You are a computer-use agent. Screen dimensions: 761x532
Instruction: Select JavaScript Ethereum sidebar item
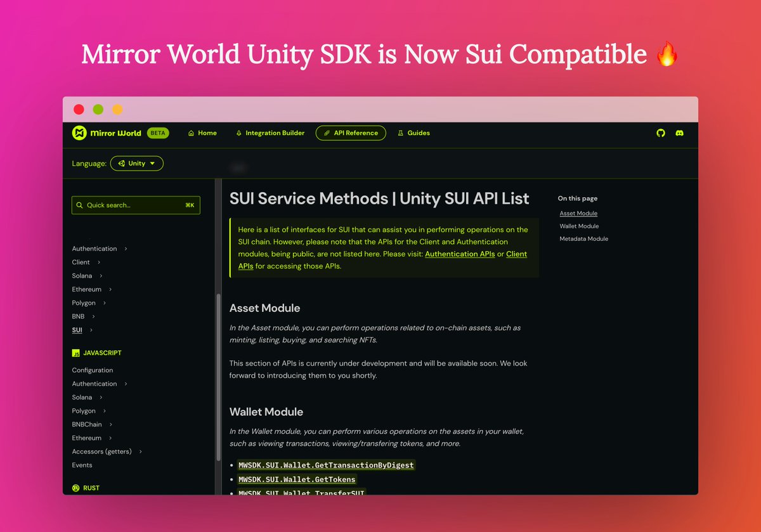87,438
